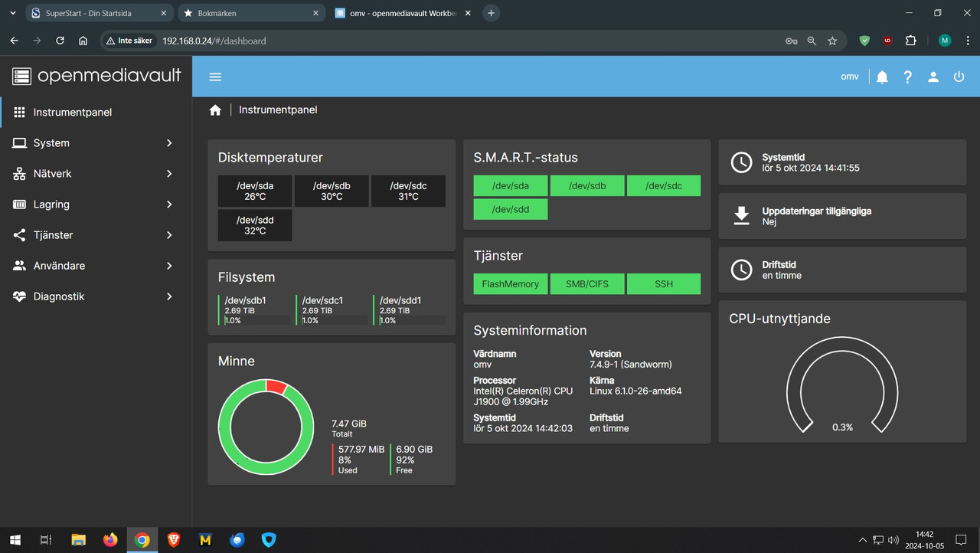Click the Instrumentpanel grid icon
The width and height of the screenshot is (980, 553).
[x=20, y=112]
